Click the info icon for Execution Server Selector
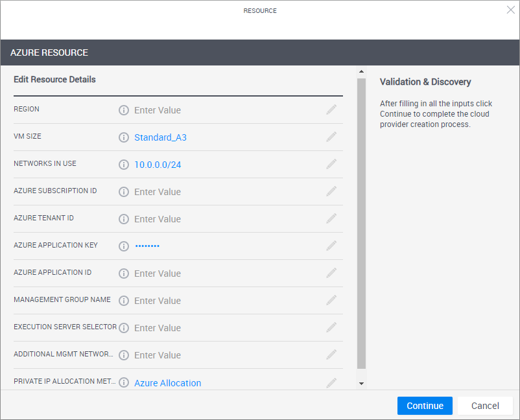Screen dimensions: 520x420 (124, 328)
